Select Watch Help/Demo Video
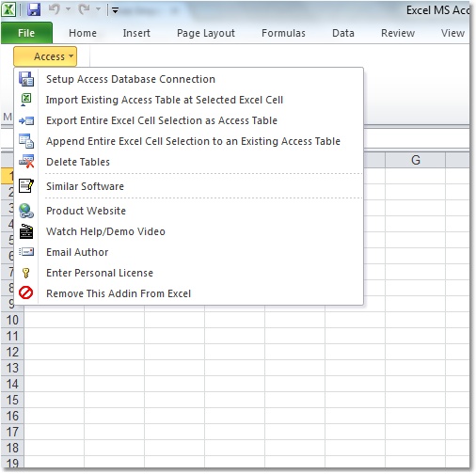 [x=189, y=231]
